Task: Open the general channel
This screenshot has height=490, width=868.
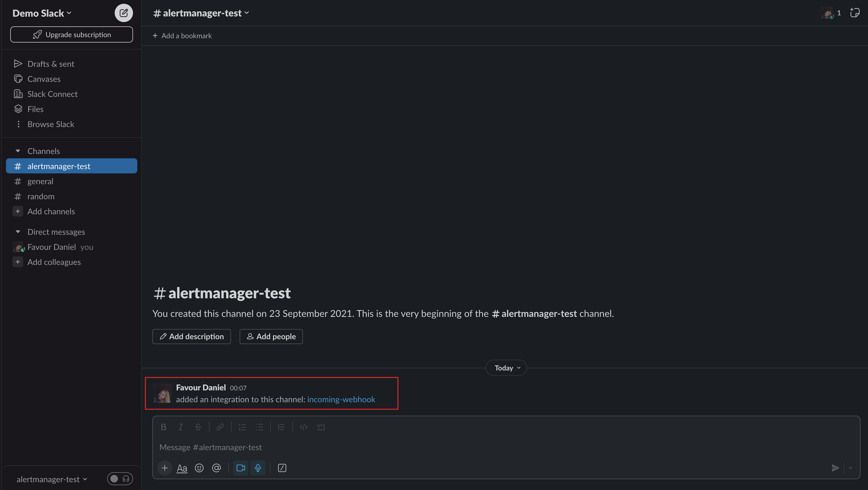Action: [x=71, y=181]
